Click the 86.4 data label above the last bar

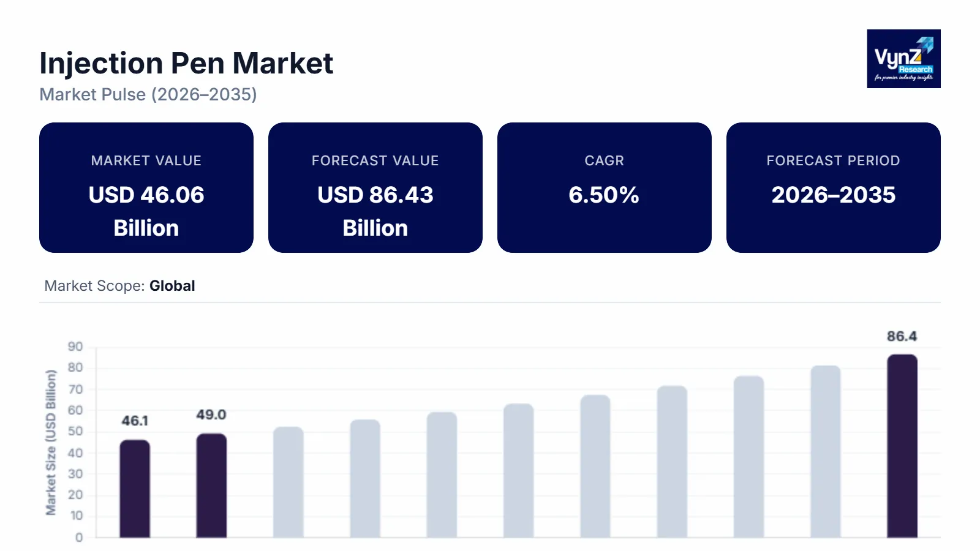[902, 336]
